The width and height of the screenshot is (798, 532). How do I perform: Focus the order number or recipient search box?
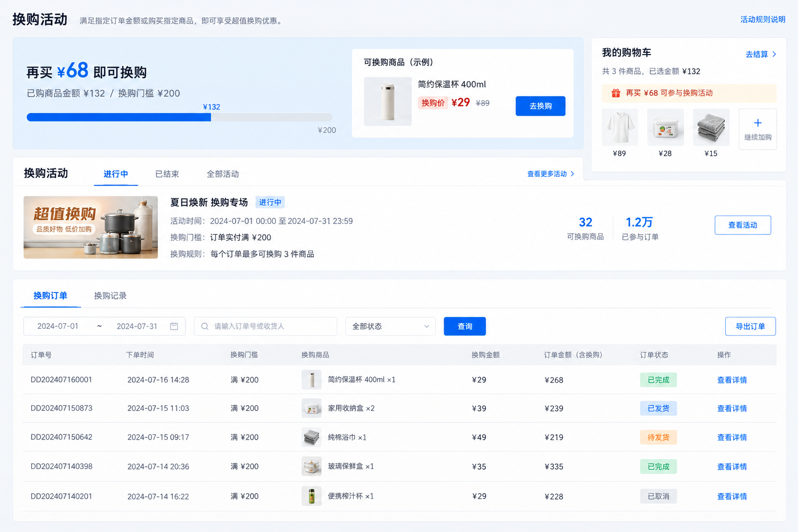pyautogui.click(x=265, y=326)
